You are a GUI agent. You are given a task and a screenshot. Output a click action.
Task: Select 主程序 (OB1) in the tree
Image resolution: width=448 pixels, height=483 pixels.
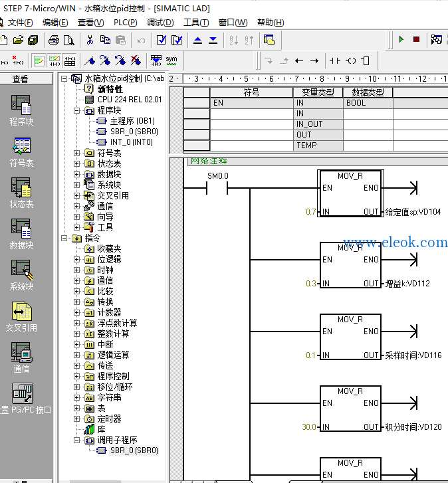click(x=132, y=121)
